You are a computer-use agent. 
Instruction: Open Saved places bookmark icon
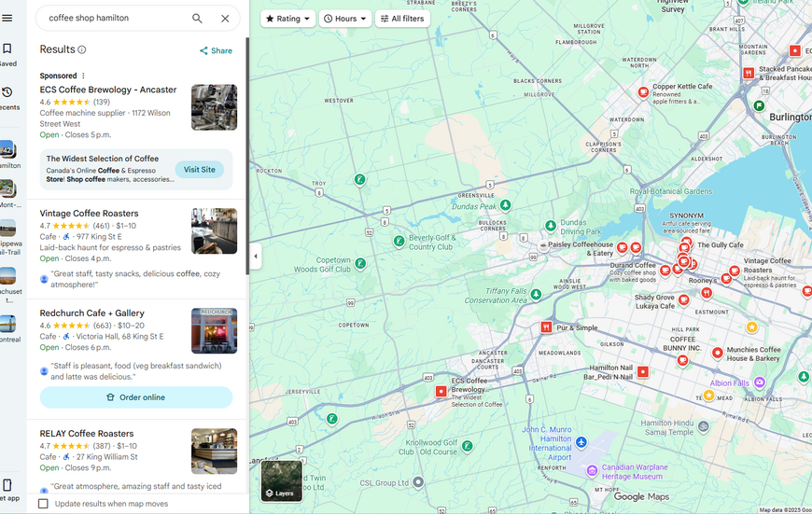pos(7,49)
